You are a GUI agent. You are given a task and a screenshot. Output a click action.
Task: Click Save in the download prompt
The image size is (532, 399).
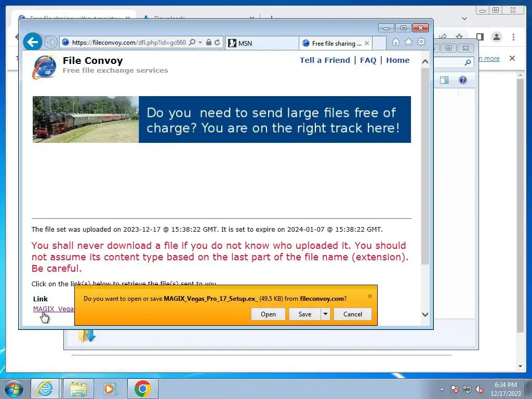304,314
